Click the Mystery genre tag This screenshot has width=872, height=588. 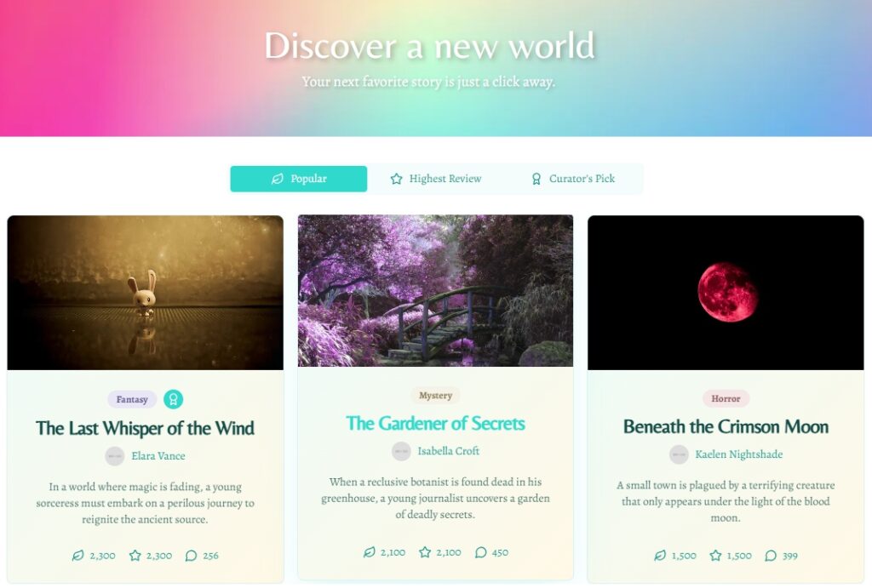(435, 395)
